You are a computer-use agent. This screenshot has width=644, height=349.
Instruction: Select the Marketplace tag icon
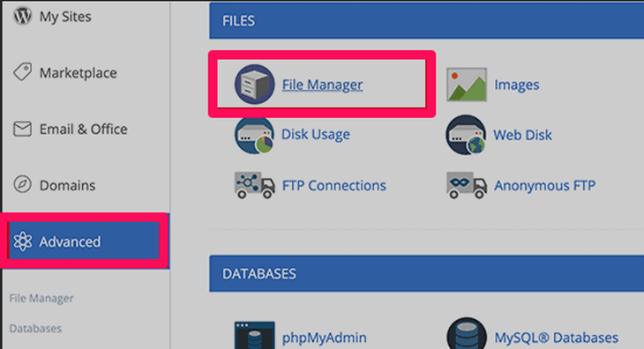[22, 72]
